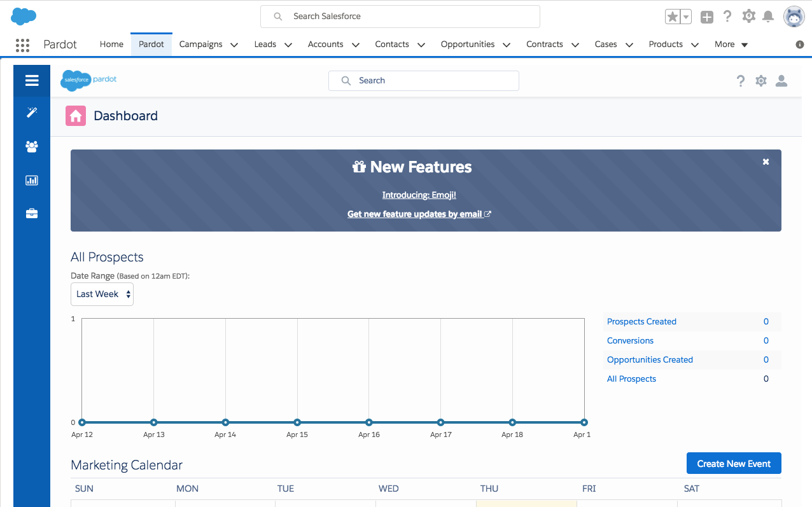Expand the Accounts tab chevron

pos(356,45)
